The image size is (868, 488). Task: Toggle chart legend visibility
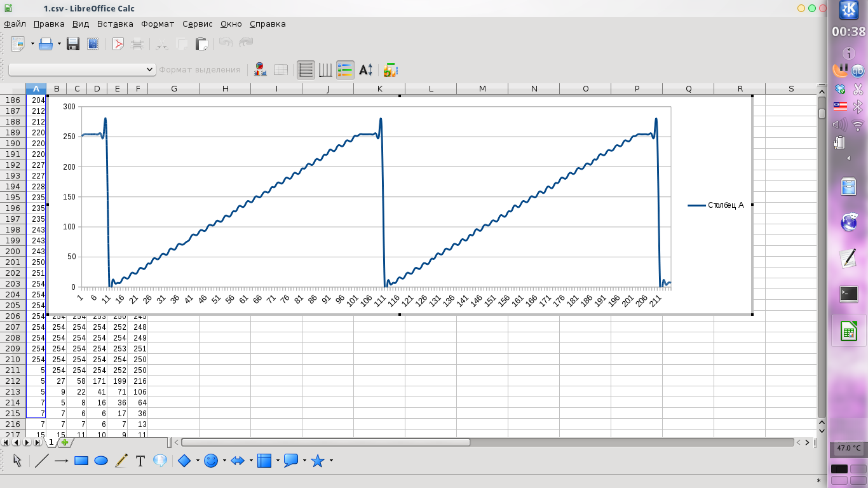345,70
